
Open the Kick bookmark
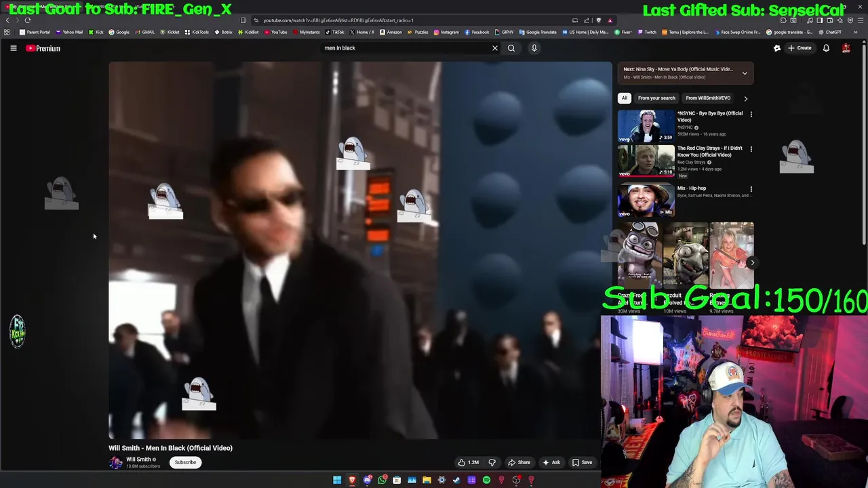tap(96, 32)
